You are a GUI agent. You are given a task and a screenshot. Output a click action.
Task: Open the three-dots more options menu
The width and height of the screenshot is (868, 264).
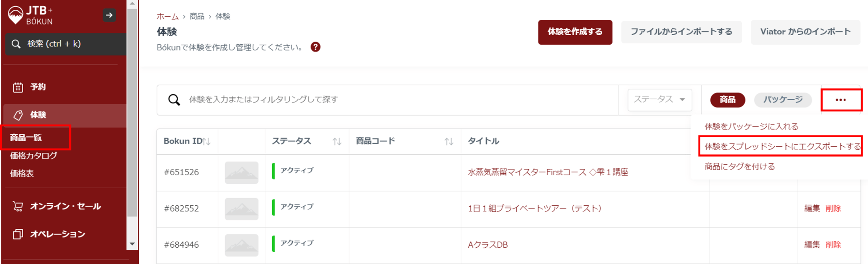[x=840, y=100]
